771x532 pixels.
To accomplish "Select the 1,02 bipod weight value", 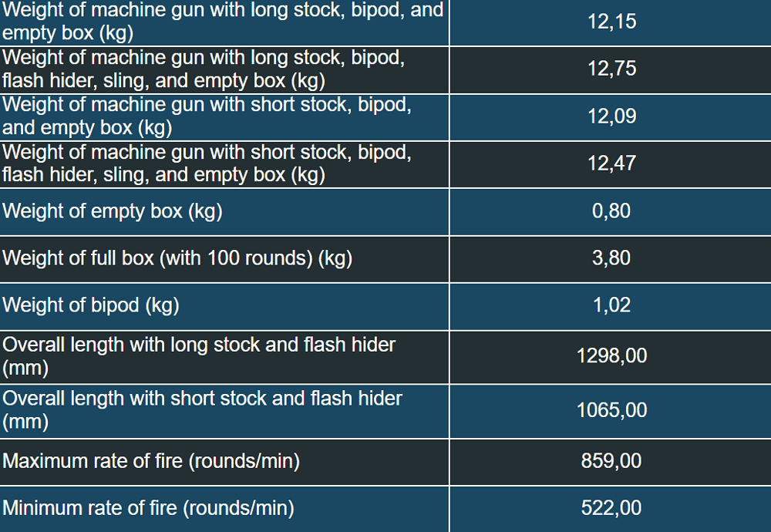I will click(x=611, y=305).
